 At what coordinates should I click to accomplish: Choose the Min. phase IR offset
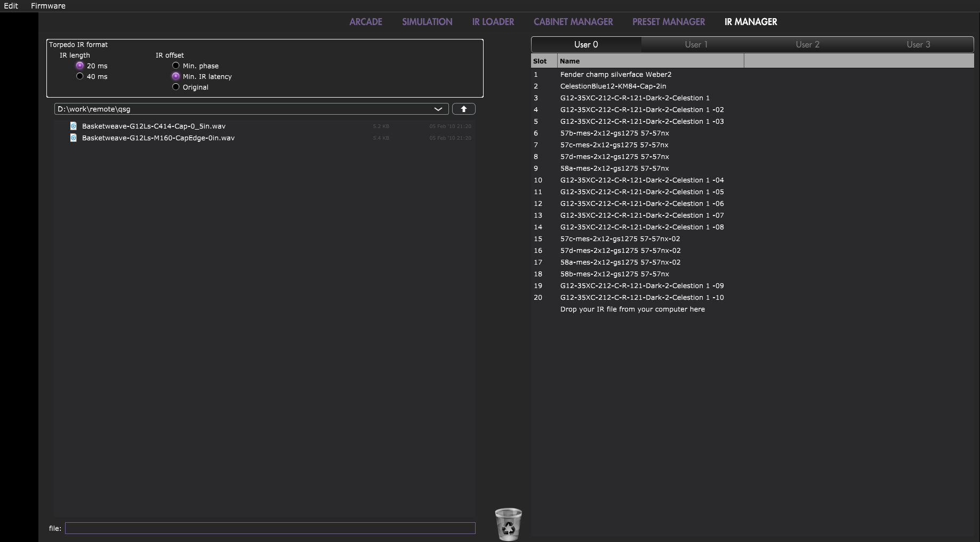click(176, 66)
